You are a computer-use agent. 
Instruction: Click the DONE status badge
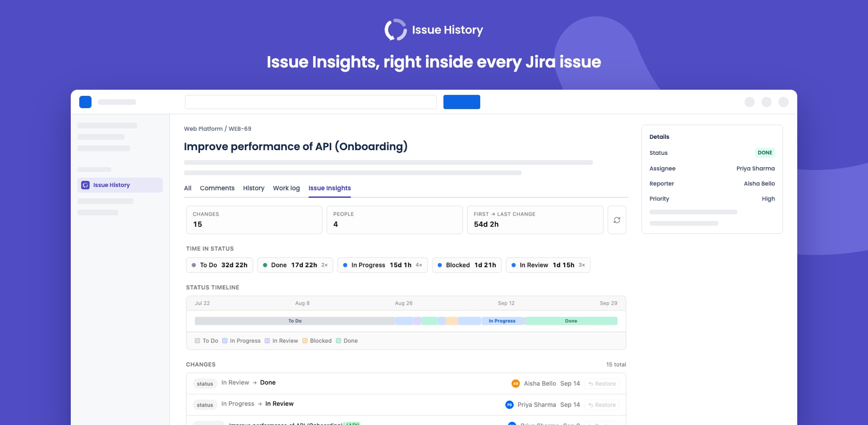(765, 153)
